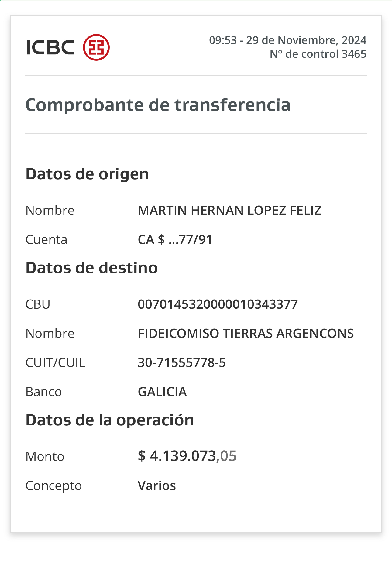Select the timestamp 09:53 - 29 de Noviembre, 2024

click(x=288, y=40)
